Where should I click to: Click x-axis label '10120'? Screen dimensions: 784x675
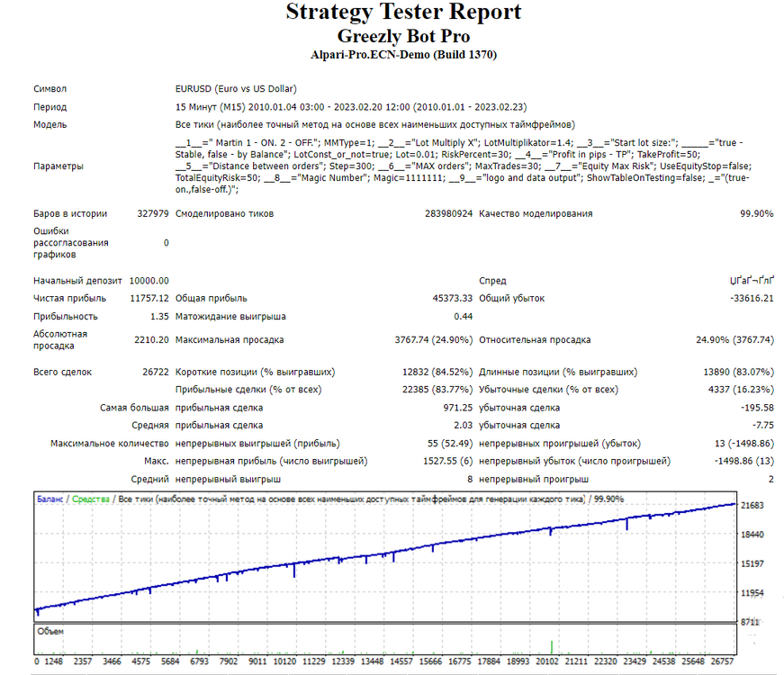(x=284, y=661)
